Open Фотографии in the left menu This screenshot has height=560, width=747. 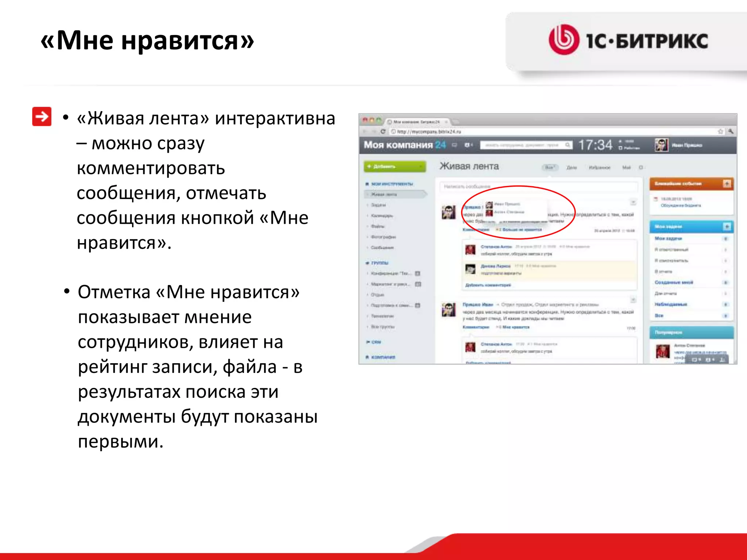click(x=383, y=237)
